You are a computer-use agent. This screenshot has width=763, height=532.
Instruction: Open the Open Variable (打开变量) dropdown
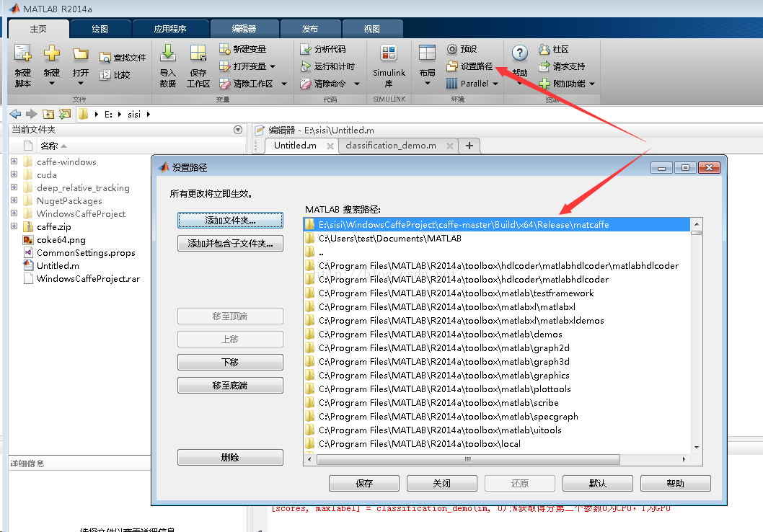[273, 66]
